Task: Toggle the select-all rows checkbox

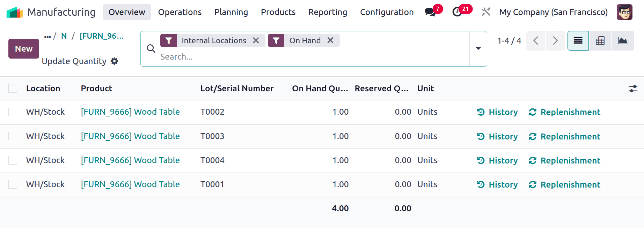Action: pyautogui.click(x=13, y=89)
